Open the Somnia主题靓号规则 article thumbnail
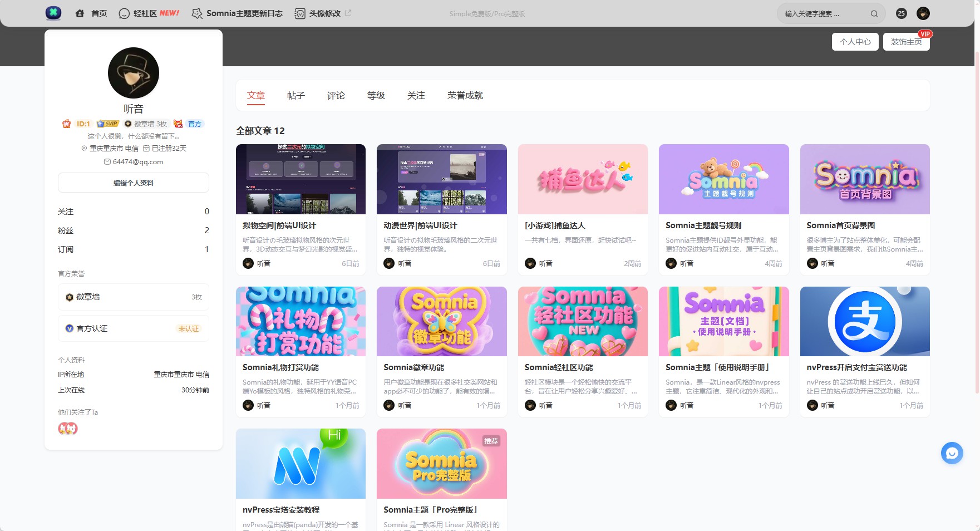The image size is (980, 531). [x=724, y=179]
